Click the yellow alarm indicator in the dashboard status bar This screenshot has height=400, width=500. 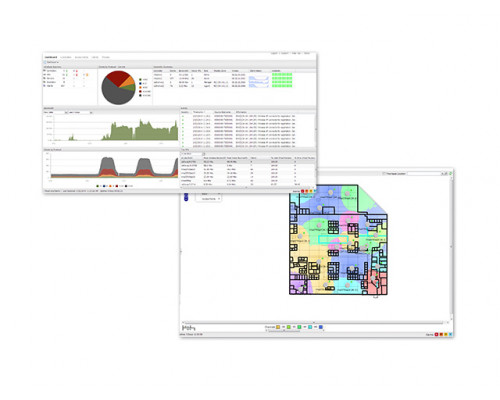pos(311,191)
